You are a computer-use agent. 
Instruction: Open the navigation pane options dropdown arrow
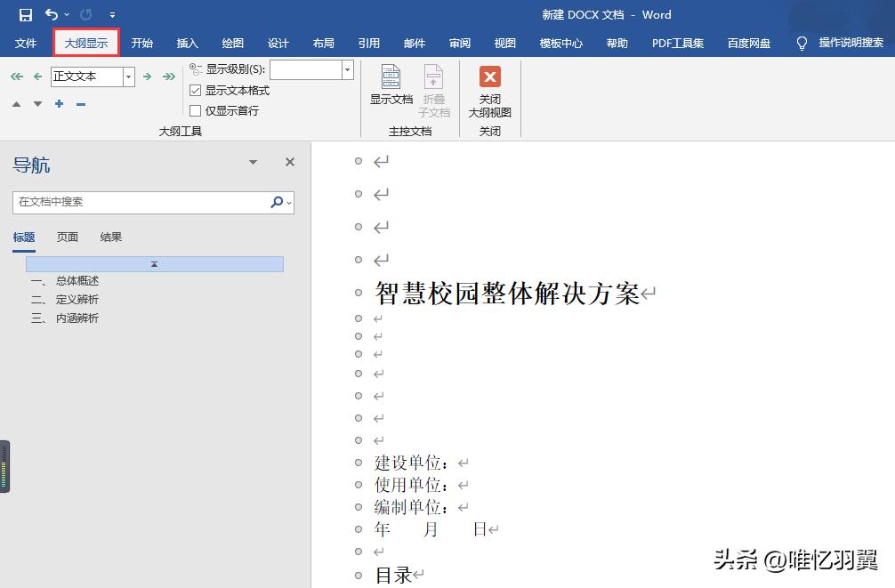coord(253,162)
